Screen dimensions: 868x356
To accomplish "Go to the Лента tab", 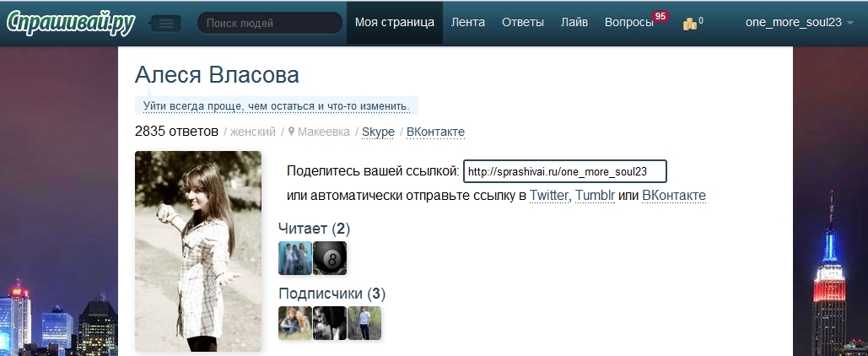I will (468, 23).
